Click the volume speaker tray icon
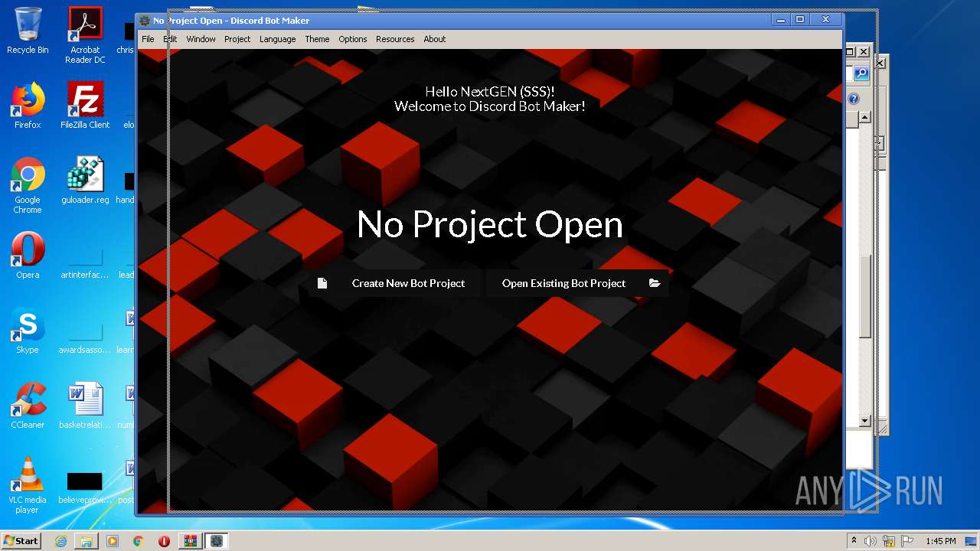Screen dimensions: 980x551 (x=871, y=541)
